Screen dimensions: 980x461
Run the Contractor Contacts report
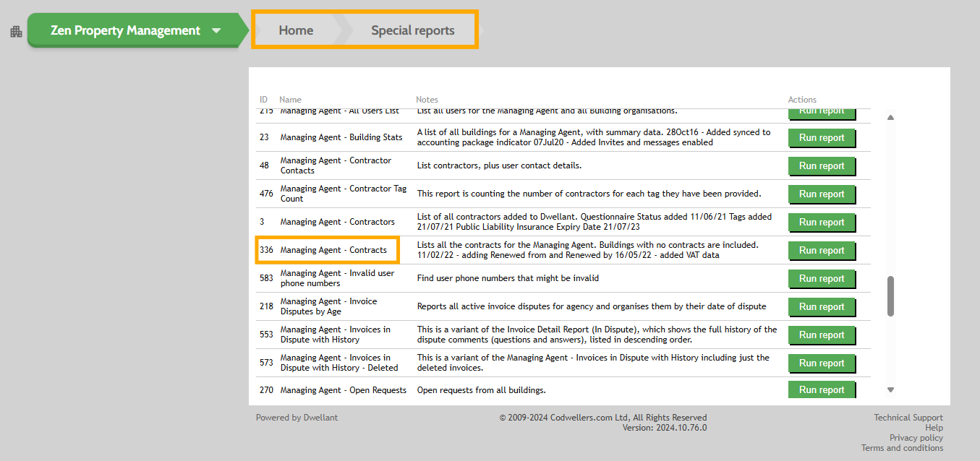822,165
